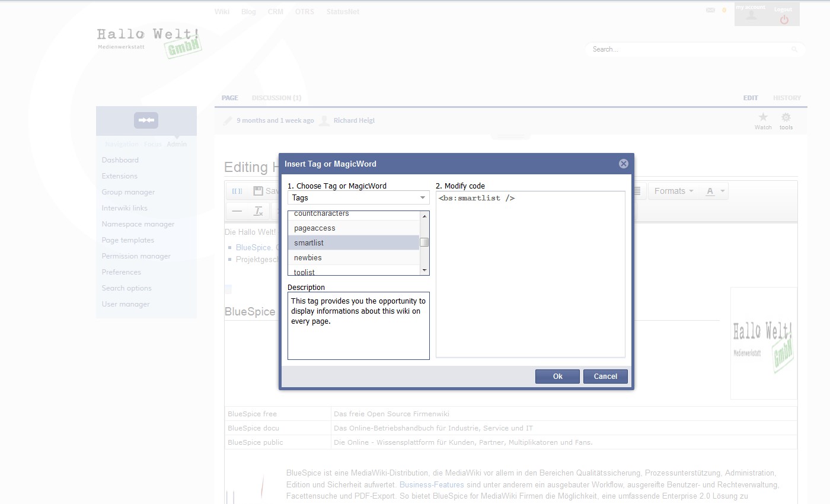Click the A text color swatch
This screenshot has height=504, width=830.
[711, 190]
